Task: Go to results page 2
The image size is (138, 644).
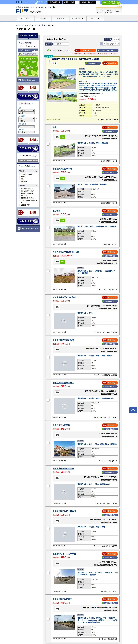Action: [x=105, y=44]
